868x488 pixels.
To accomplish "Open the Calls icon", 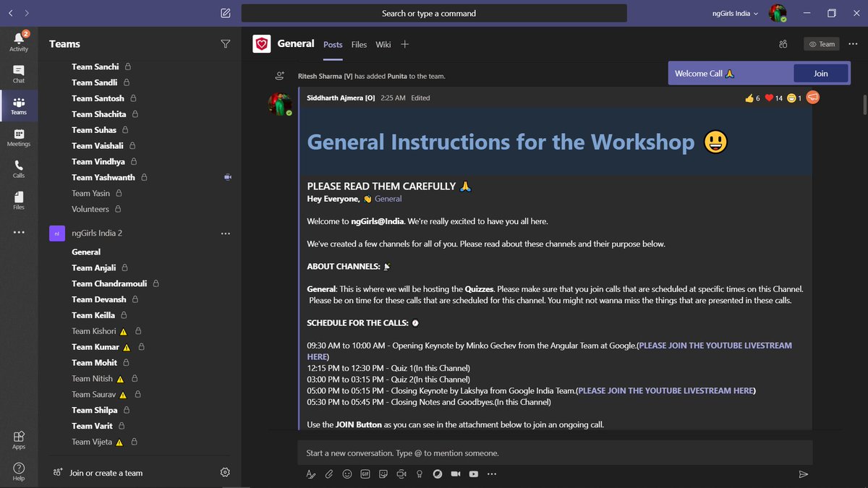I will pos(19,169).
